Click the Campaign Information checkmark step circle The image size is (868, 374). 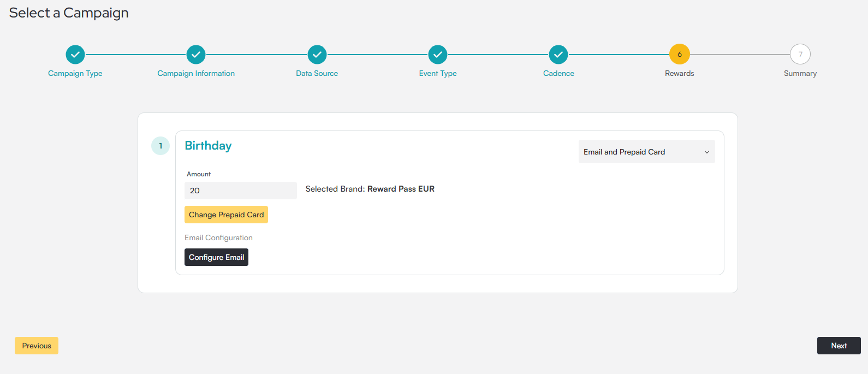click(x=196, y=55)
